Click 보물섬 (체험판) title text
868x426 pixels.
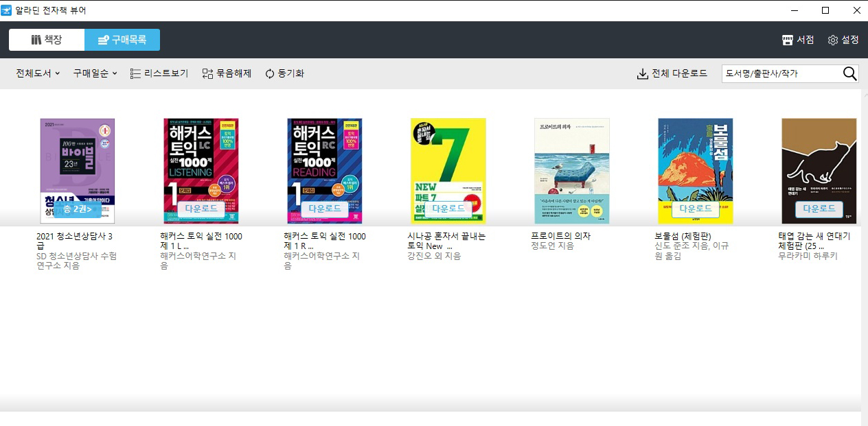(683, 236)
